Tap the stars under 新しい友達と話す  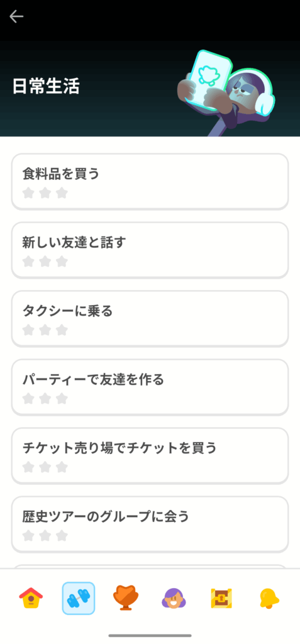pos(45,261)
